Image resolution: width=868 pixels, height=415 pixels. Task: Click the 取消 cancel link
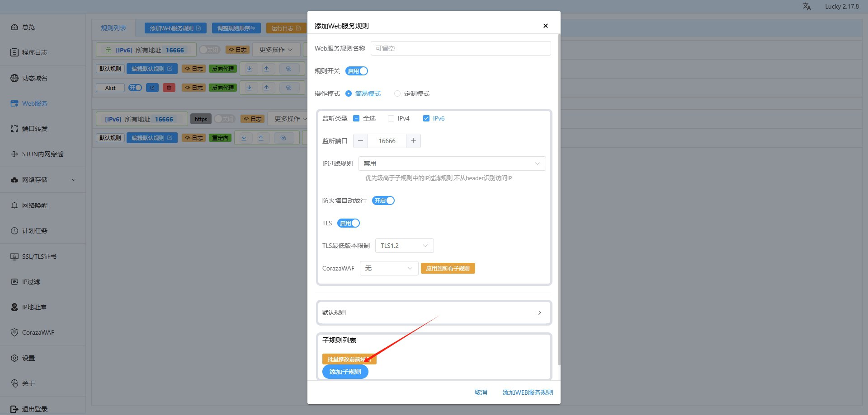tap(481, 392)
